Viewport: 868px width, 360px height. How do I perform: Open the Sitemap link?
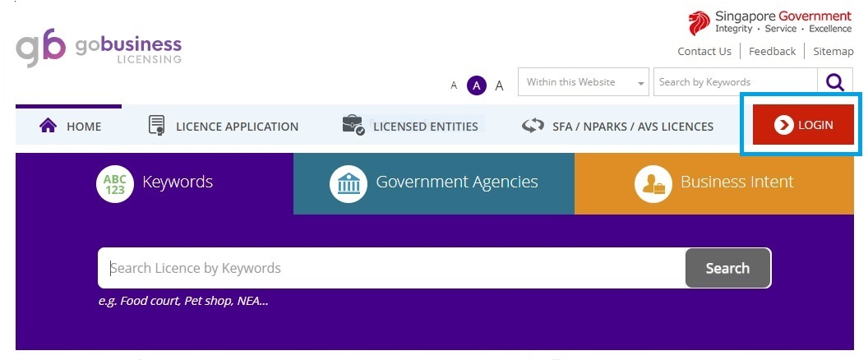[x=833, y=52]
